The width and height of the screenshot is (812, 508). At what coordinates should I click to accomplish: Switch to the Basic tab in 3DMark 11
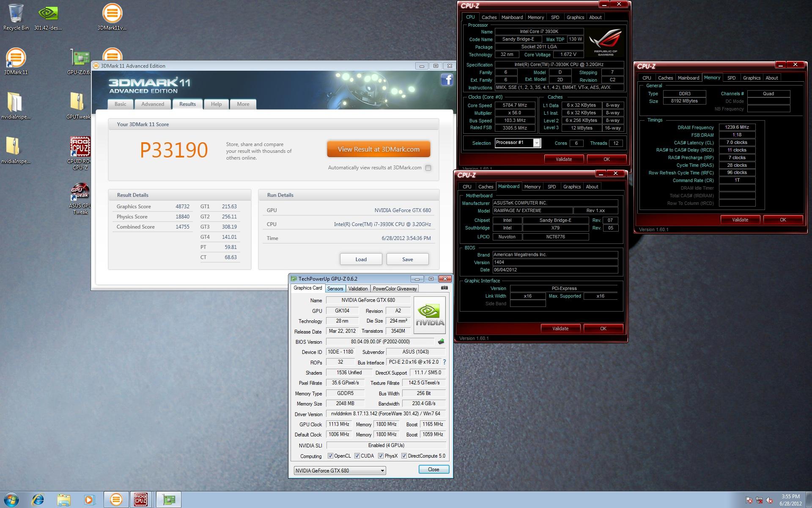coord(120,104)
